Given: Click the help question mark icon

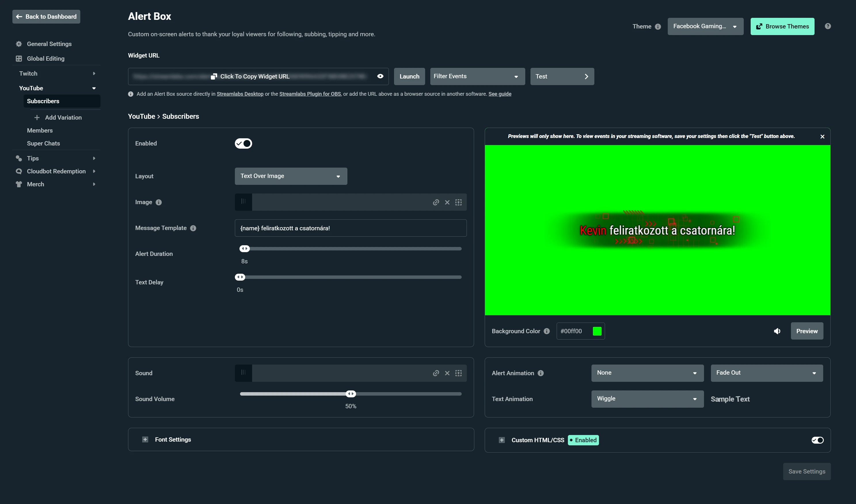Looking at the screenshot, I should click(x=828, y=26).
